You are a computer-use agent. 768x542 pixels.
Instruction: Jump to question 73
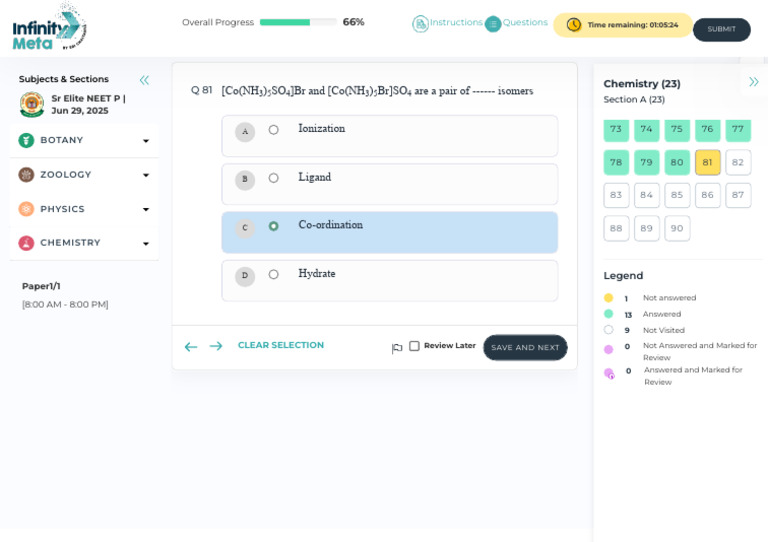(x=616, y=130)
